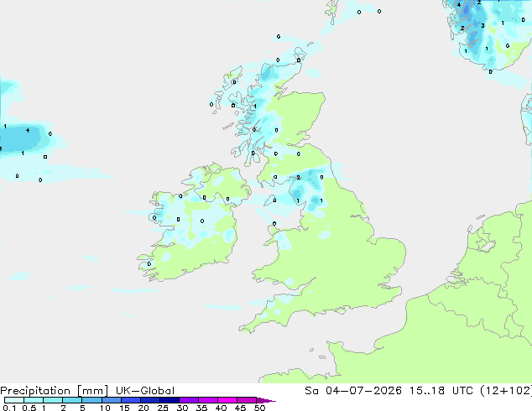Image resolution: width=532 pixels, height=411 pixels.
Task: Click the 0.1 to 0.5 mm legend swatch
Action: pyautogui.click(x=14, y=400)
